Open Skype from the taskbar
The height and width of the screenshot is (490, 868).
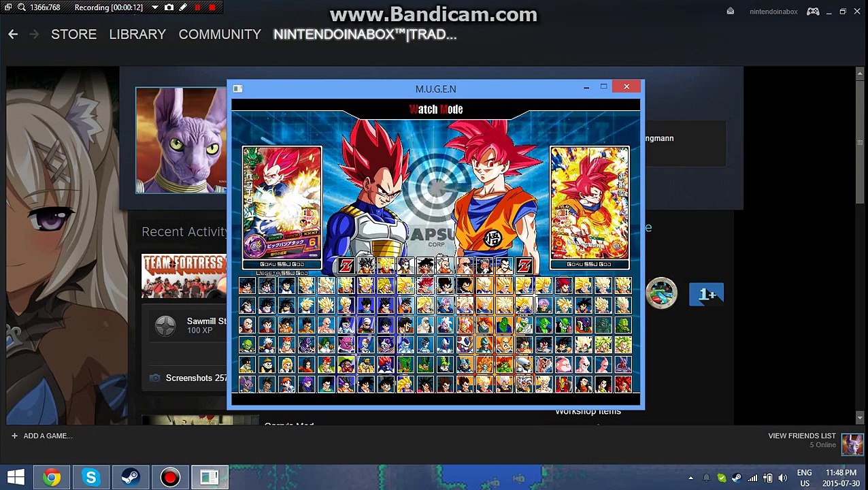[x=90, y=478]
